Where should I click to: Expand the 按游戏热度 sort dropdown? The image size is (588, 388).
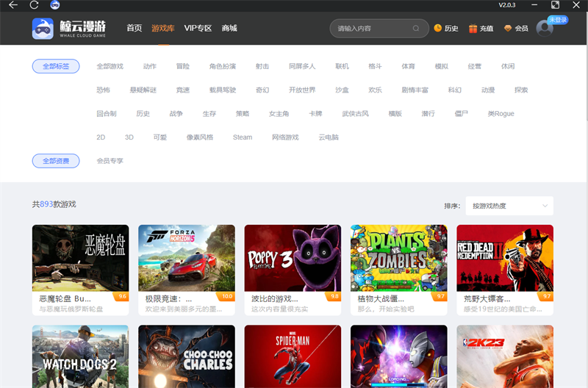[509, 206]
